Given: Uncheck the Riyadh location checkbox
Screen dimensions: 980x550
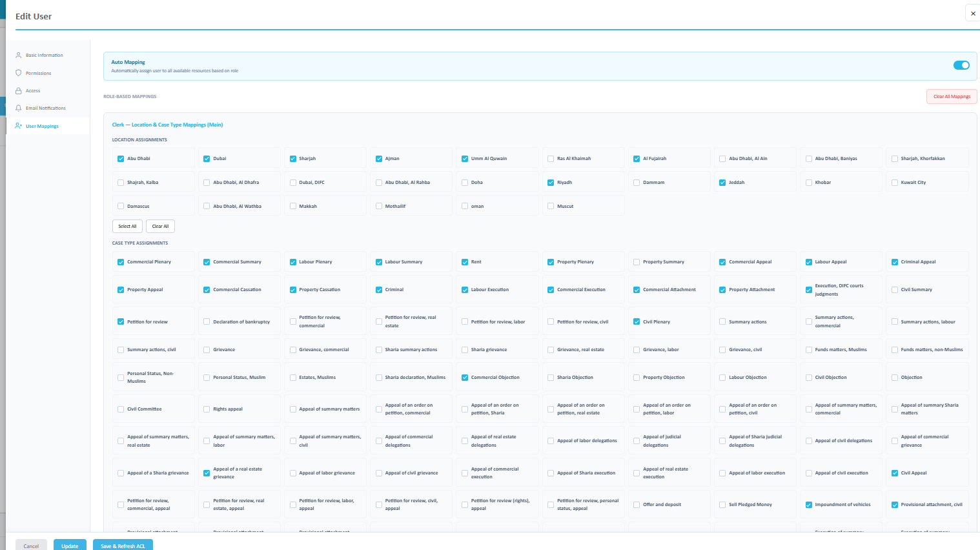Looking at the screenshot, I should click(551, 183).
